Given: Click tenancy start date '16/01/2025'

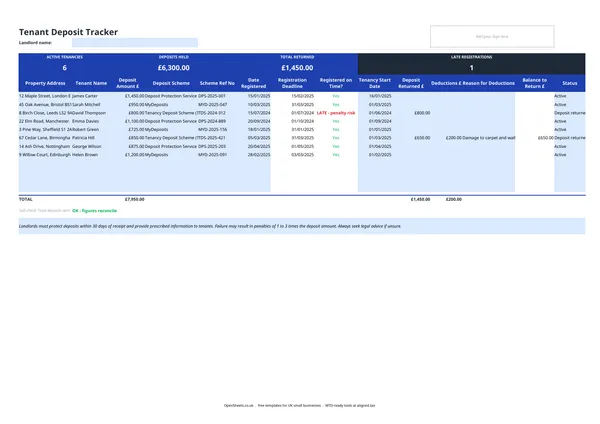Looking at the screenshot, I should tap(380, 96).
